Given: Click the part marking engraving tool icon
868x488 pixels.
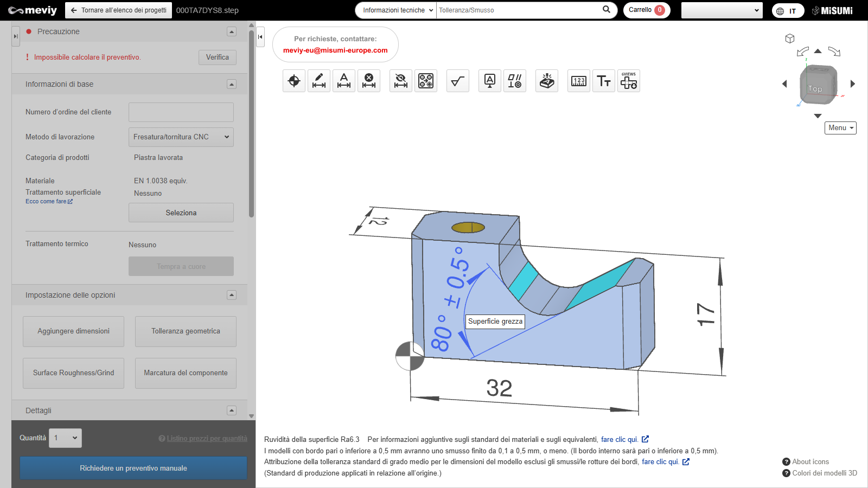Looking at the screenshot, I should tap(547, 81).
